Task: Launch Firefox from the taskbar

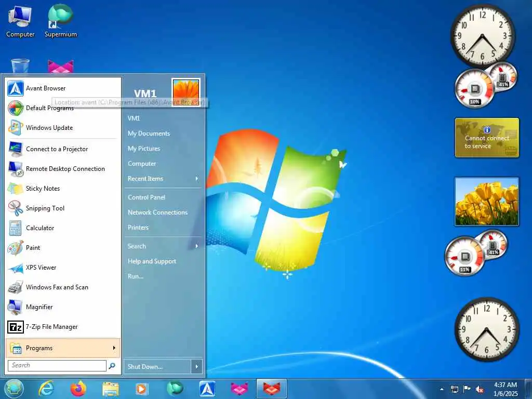Action: [x=78, y=389]
